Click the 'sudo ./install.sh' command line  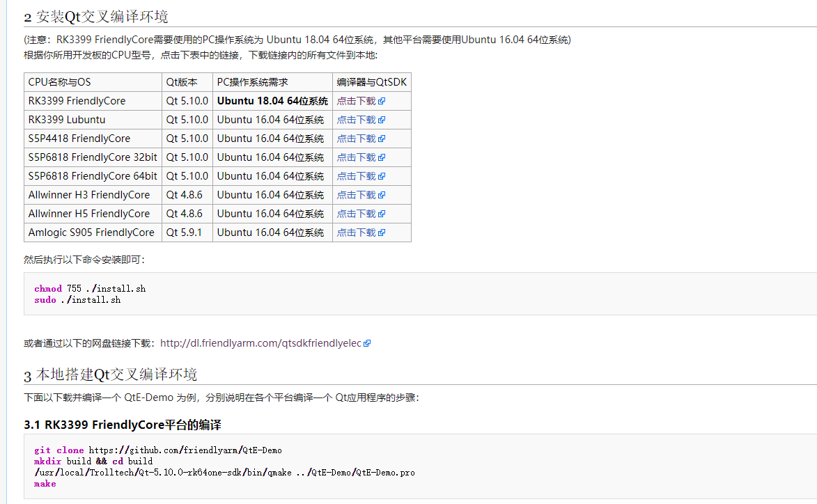tap(77, 300)
